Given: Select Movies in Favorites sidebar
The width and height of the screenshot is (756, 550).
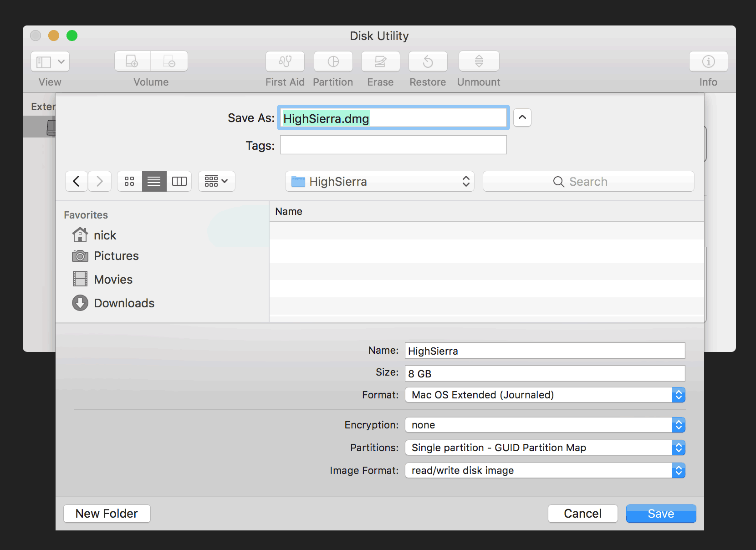Looking at the screenshot, I should coord(103,279).
